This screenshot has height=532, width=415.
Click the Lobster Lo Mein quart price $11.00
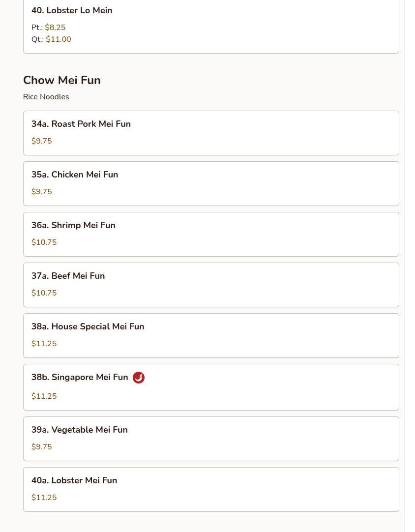tap(59, 39)
